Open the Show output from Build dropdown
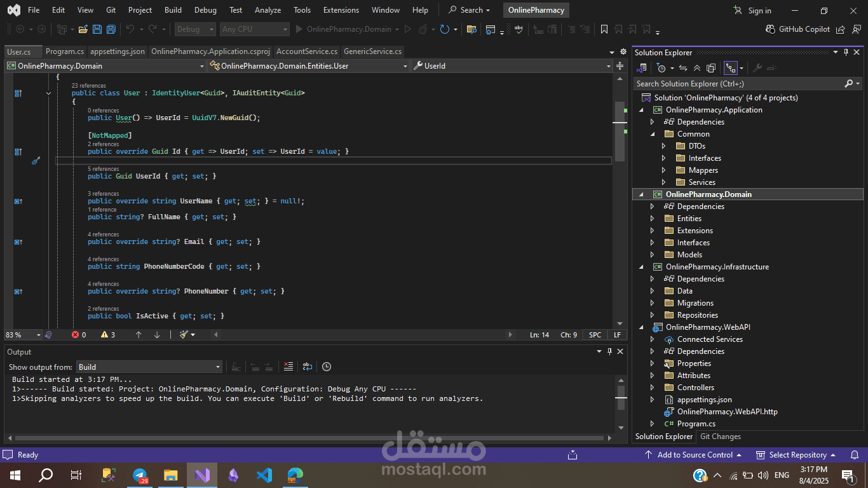Viewport: 868px width, 488px height. 149,367
